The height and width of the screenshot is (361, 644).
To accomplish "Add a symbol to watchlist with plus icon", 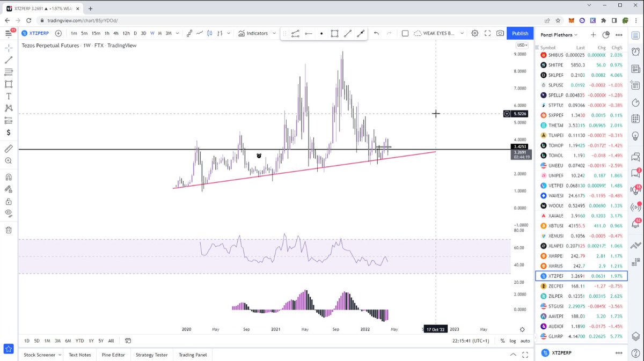I will click(593, 35).
